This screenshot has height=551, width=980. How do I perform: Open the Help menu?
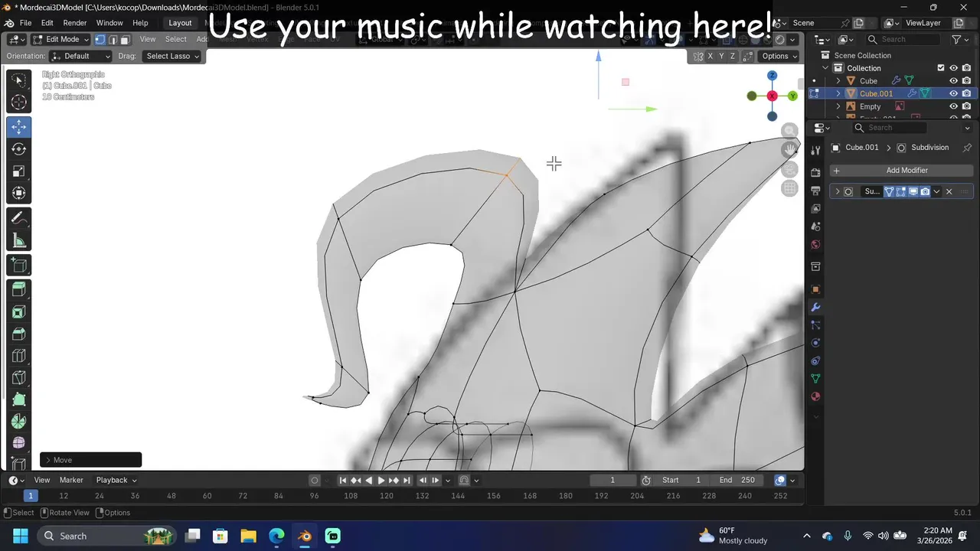point(140,23)
